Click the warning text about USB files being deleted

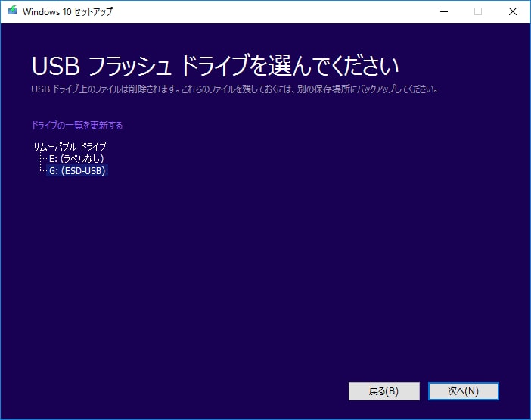[x=234, y=89]
